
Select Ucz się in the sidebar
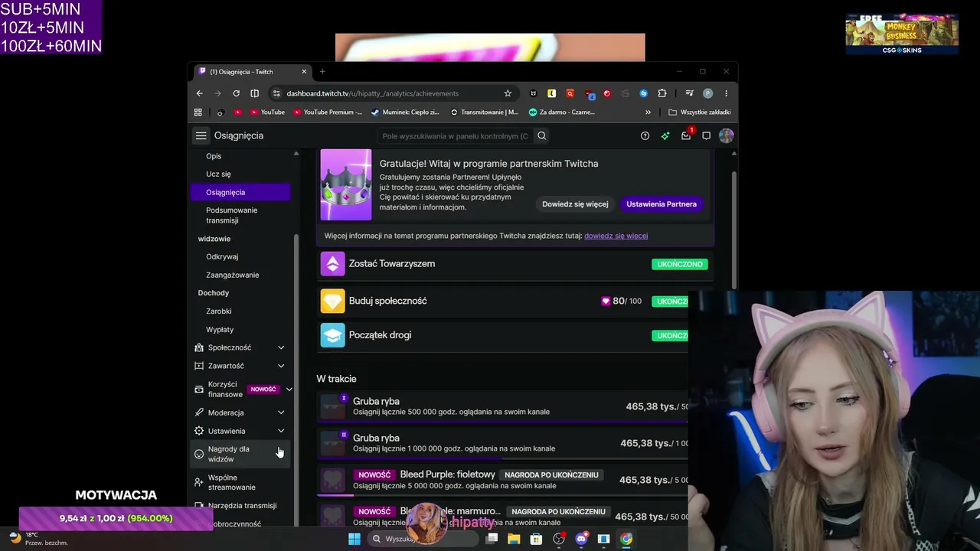tap(218, 174)
